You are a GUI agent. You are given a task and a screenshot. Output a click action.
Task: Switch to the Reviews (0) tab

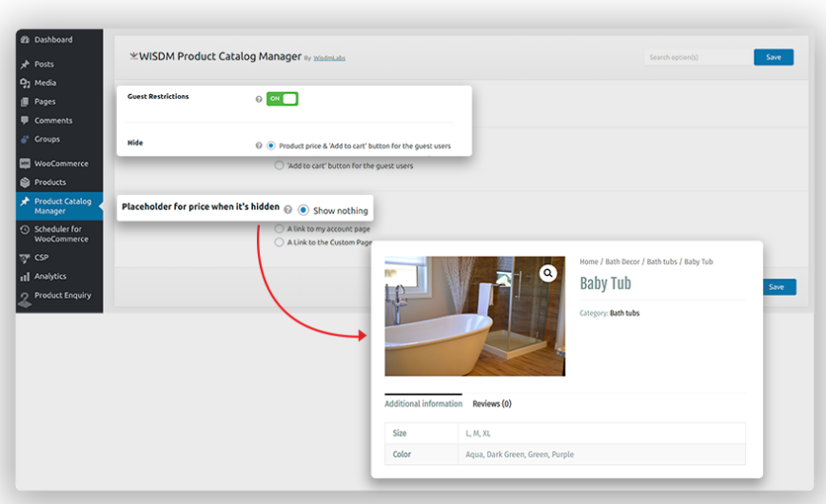491,403
